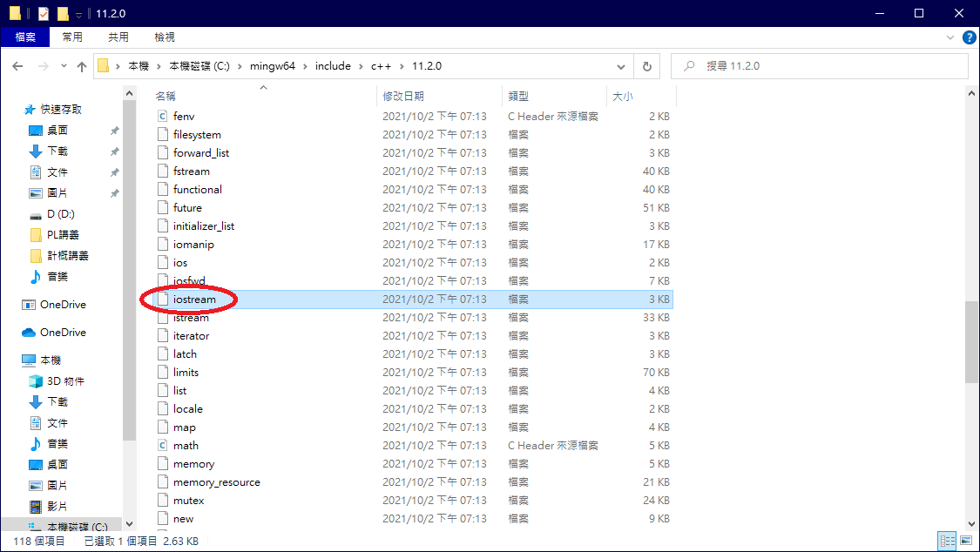Collapse the ribbon with the chevron
Viewport: 980px width, 552px height.
tap(950, 37)
